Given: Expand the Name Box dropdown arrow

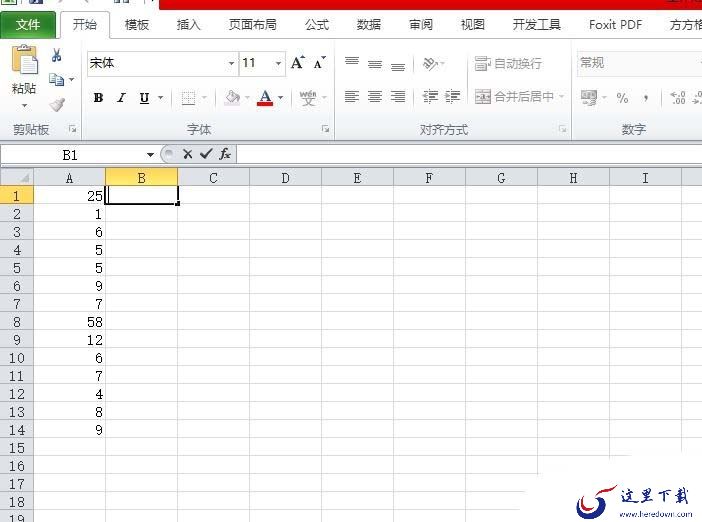Looking at the screenshot, I should pos(150,155).
